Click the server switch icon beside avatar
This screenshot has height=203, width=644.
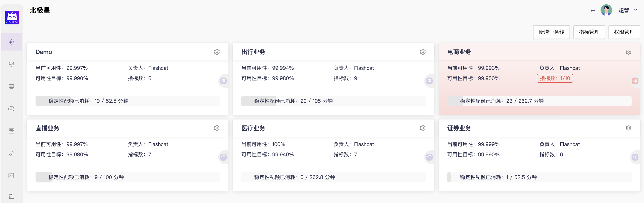[x=593, y=10]
